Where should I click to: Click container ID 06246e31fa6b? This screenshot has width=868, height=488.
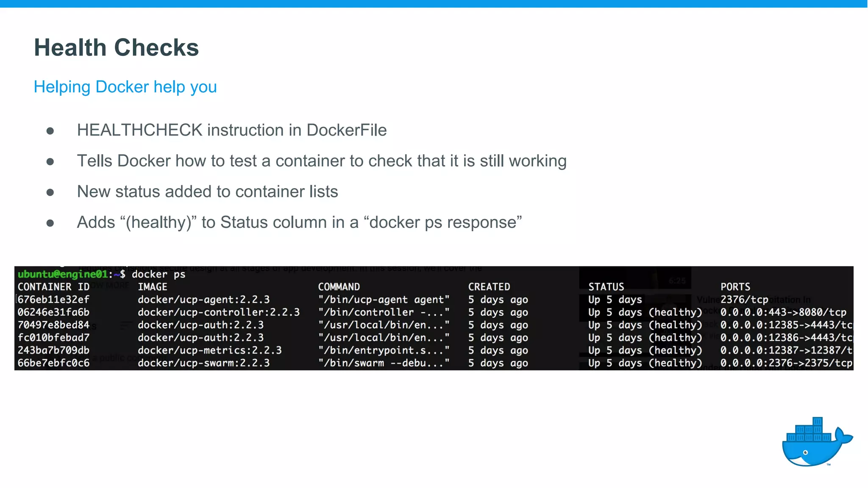click(x=53, y=312)
